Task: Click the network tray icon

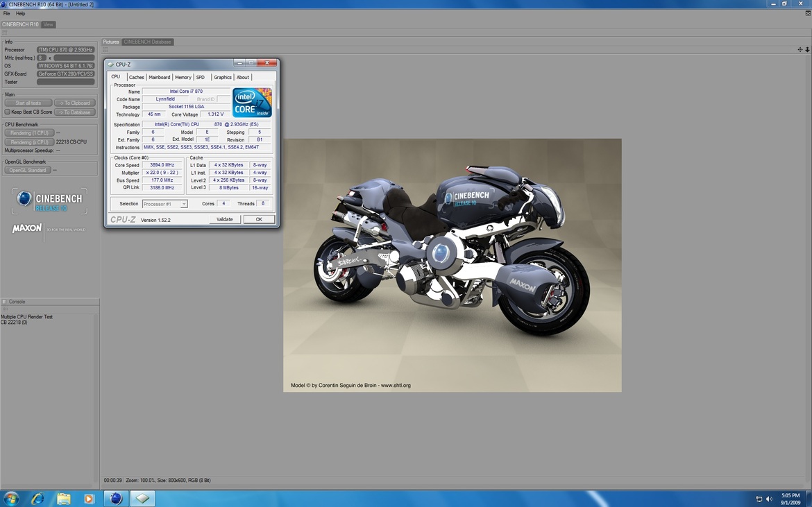Action: point(759,499)
